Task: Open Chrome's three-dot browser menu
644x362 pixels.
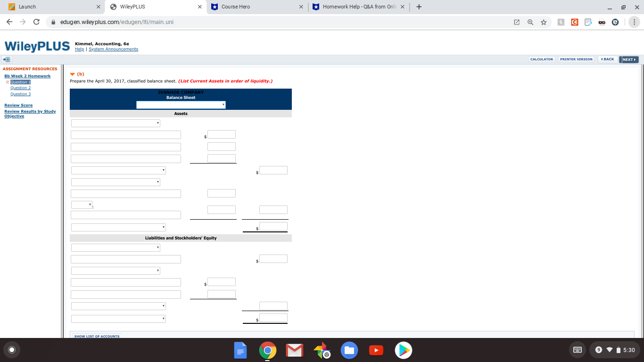Action: pyautogui.click(x=634, y=22)
